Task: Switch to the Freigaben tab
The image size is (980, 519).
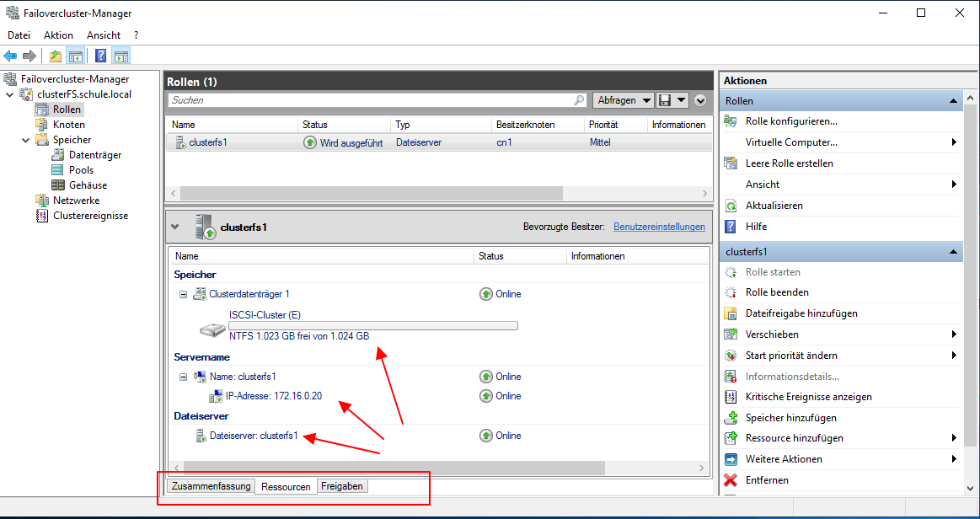Action: tap(342, 486)
